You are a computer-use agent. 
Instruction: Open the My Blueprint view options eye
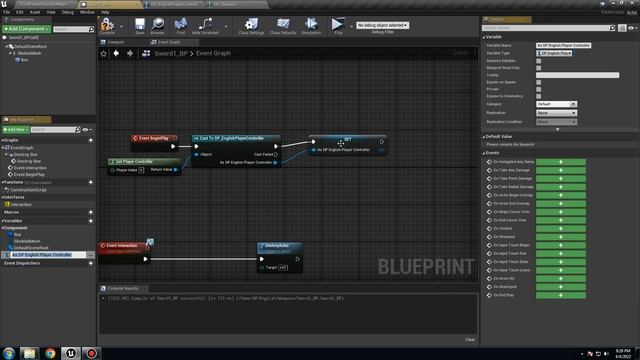coord(87,130)
